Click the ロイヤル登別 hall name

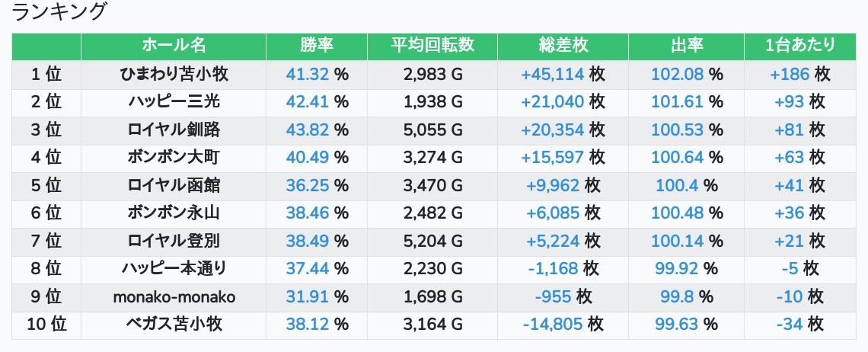click(174, 241)
